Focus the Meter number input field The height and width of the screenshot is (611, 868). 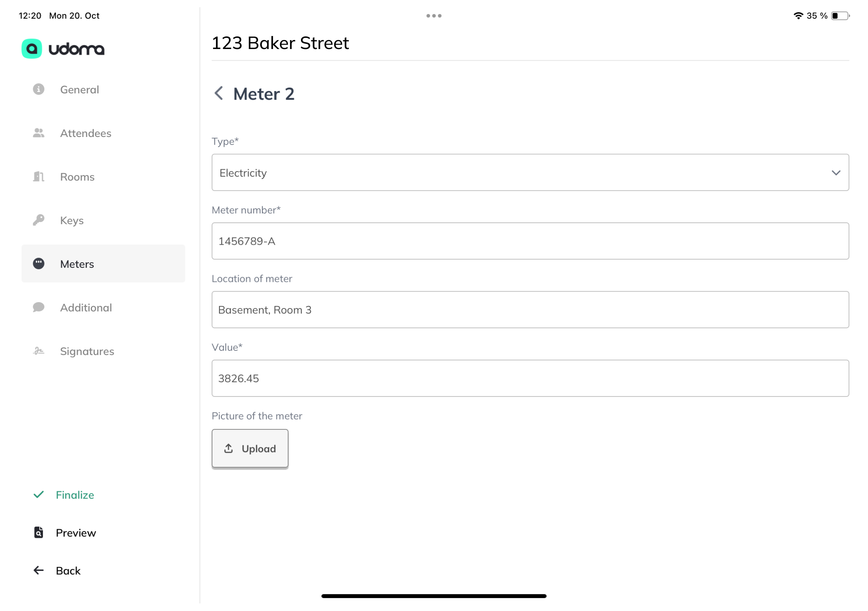tap(530, 241)
